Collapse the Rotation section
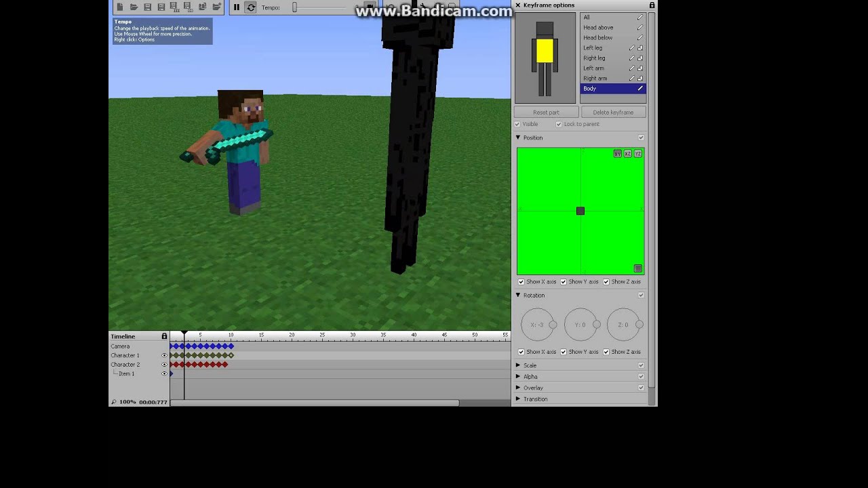Image resolution: width=868 pixels, height=488 pixels. [x=518, y=295]
